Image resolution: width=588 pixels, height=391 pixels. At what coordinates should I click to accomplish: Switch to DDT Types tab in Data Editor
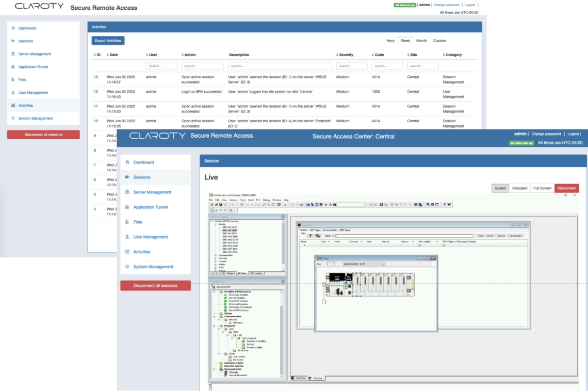(315, 230)
